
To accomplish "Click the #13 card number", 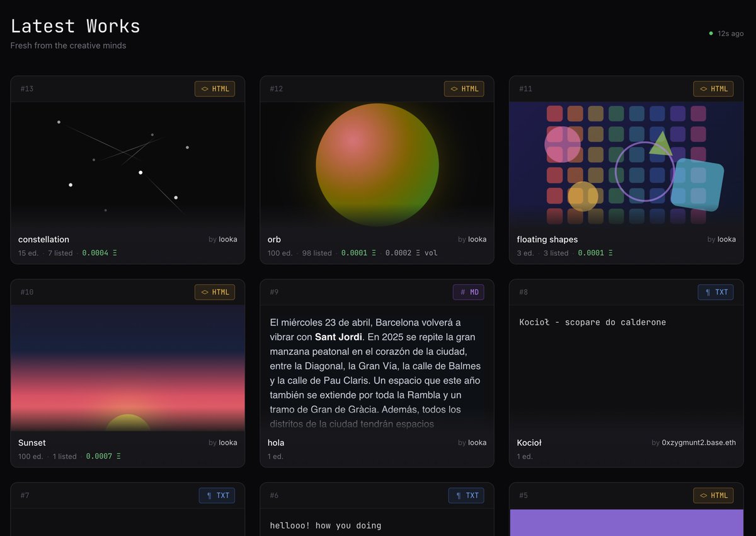I will point(27,89).
